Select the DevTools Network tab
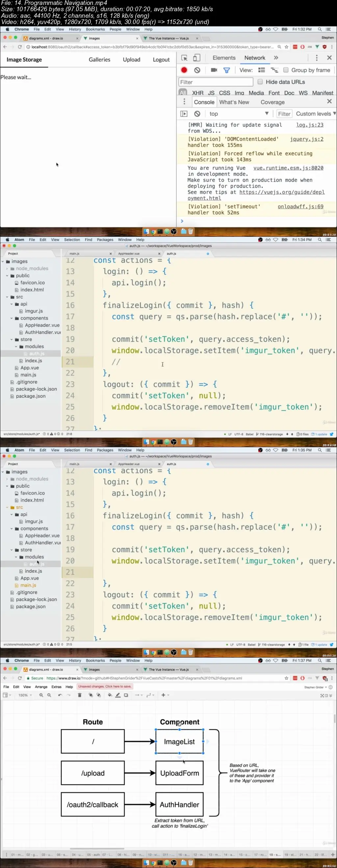Screen dimensions: 337x868 click(x=255, y=58)
